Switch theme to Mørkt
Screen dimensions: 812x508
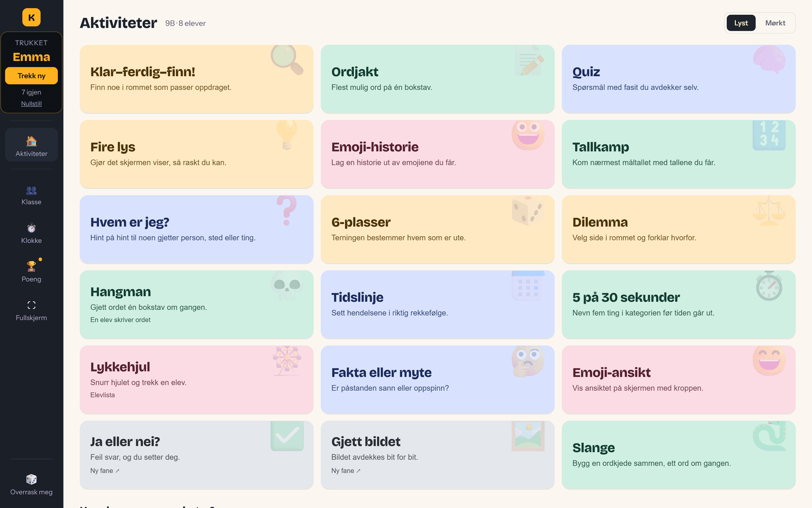775,23
